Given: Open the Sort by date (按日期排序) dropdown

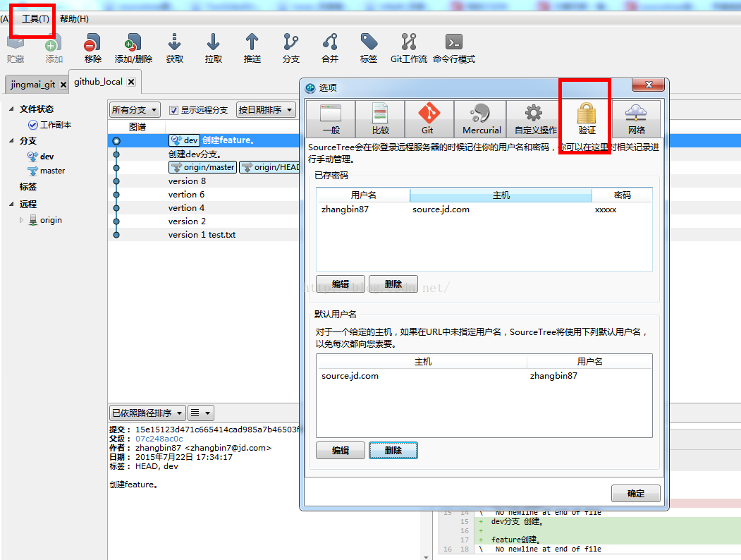Looking at the screenshot, I should [266, 110].
